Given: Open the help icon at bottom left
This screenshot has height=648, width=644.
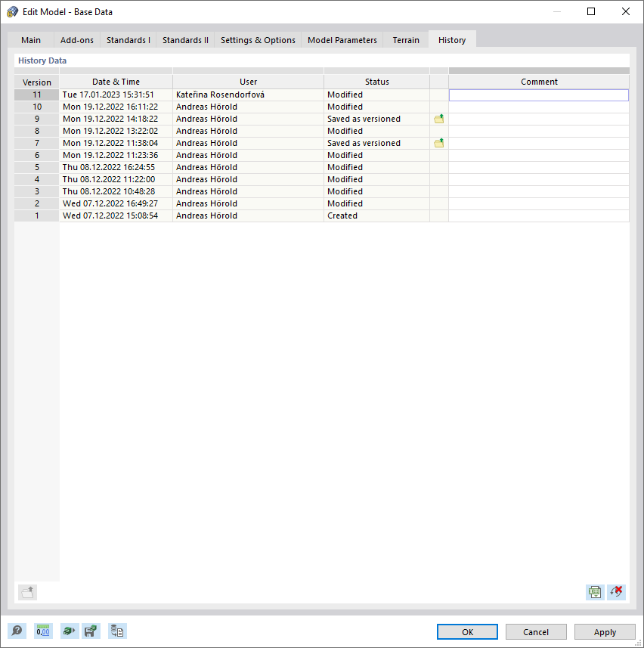Looking at the screenshot, I should click(17, 631).
